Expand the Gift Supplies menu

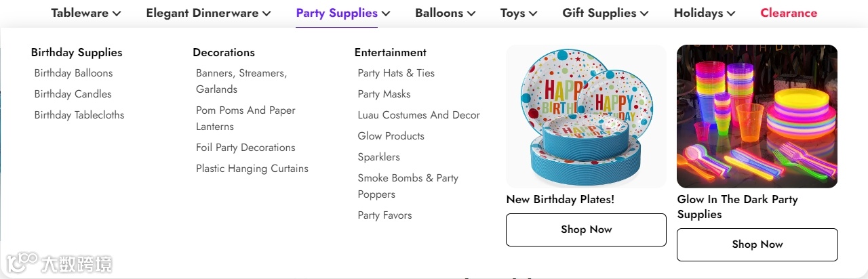coord(605,13)
